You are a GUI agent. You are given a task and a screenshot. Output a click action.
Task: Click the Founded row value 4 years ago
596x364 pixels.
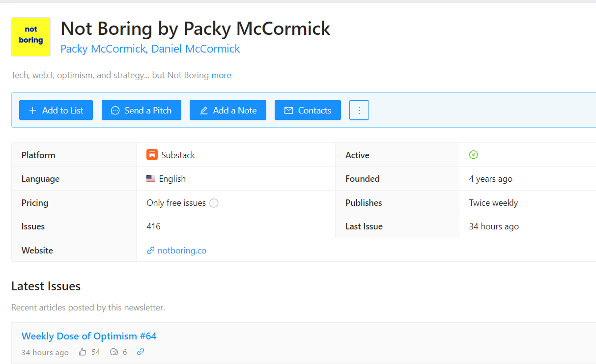(490, 178)
